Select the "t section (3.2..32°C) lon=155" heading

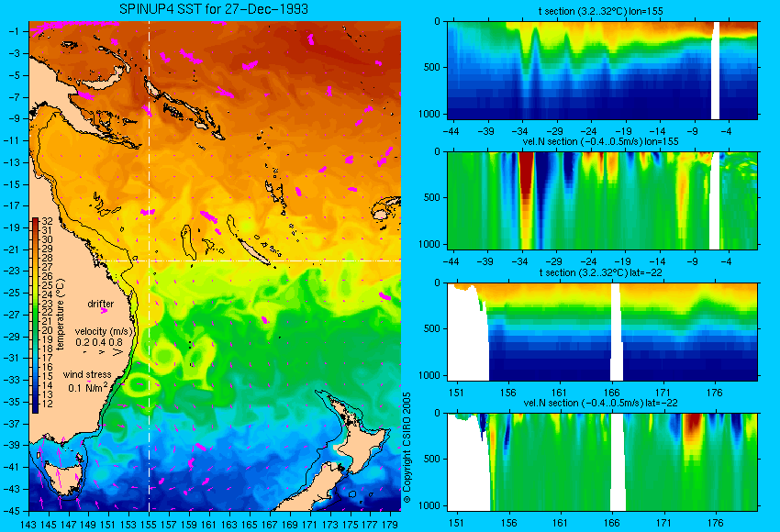point(600,11)
